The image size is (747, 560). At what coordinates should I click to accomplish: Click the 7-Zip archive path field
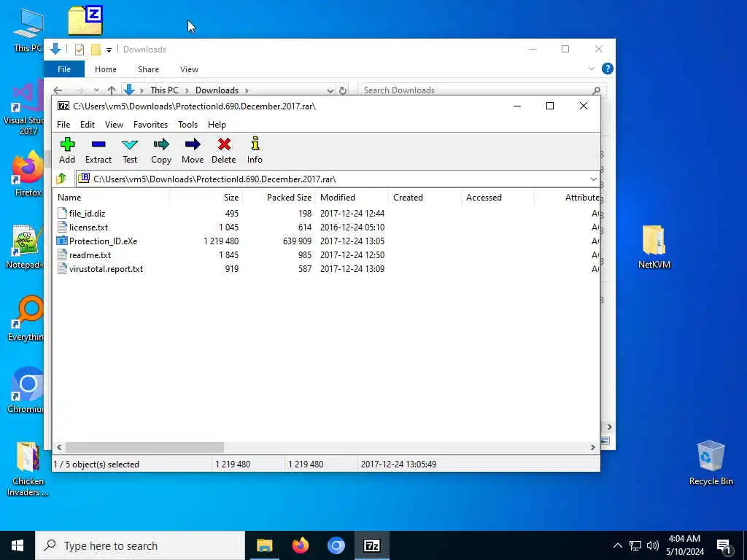click(x=333, y=179)
